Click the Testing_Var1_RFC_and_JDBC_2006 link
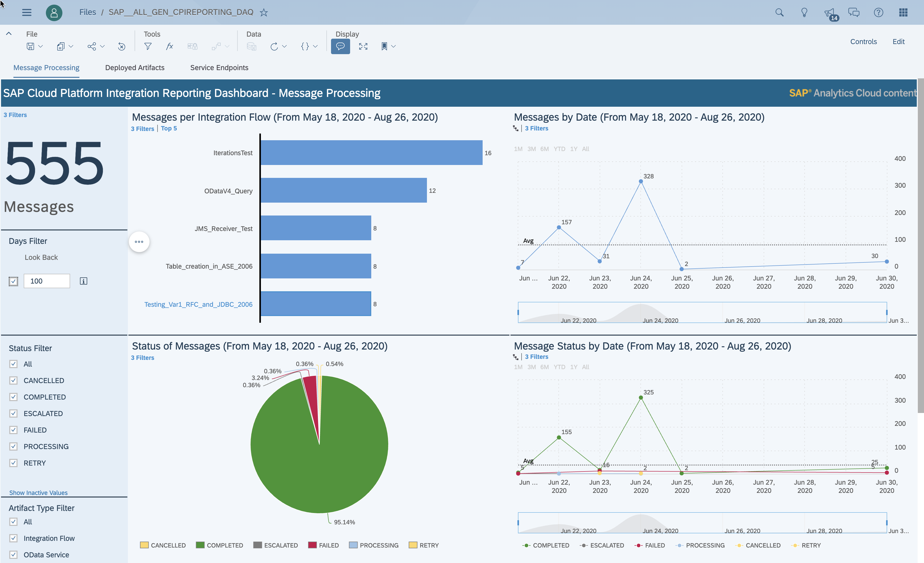924x563 pixels. point(198,304)
